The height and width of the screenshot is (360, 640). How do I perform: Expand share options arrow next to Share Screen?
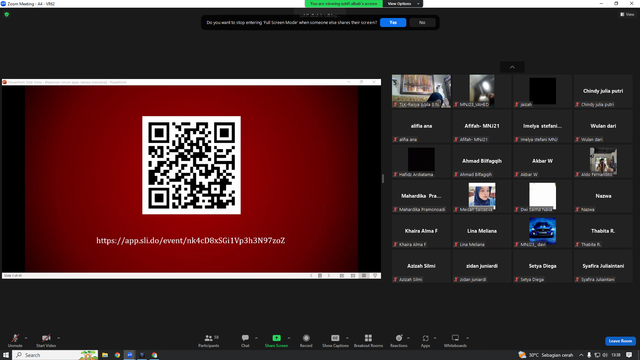(x=289, y=338)
